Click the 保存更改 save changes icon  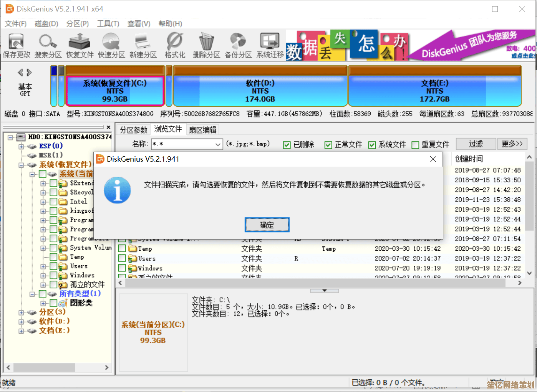click(x=16, y=45)
